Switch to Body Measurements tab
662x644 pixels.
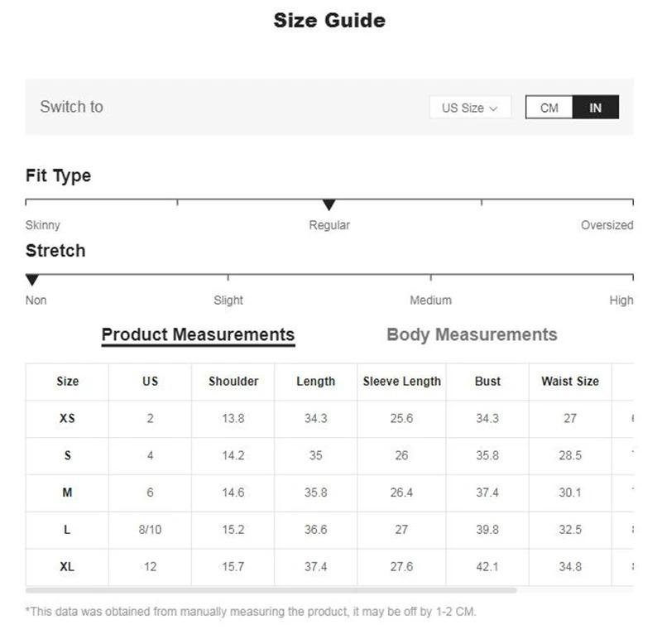tap(472, 334)
